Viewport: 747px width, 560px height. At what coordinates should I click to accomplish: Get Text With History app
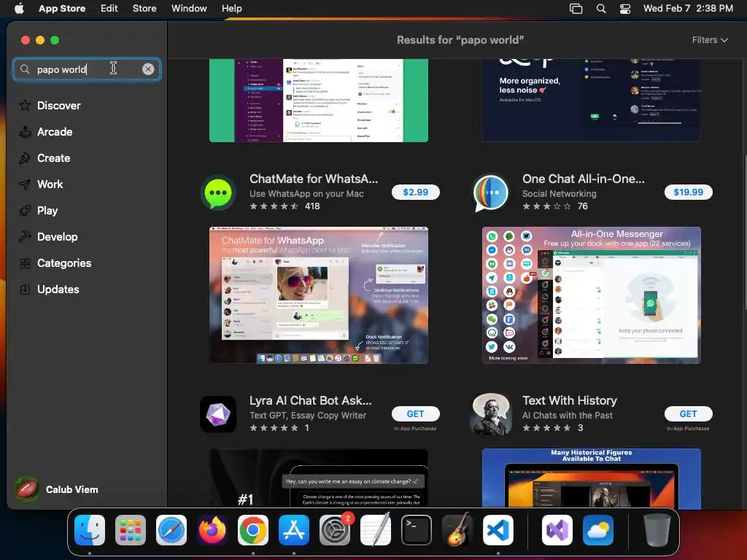click(688, 414)
